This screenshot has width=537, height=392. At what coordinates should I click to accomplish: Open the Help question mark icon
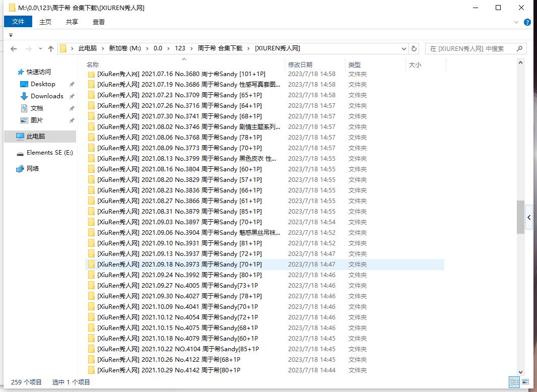click(528, 22)
